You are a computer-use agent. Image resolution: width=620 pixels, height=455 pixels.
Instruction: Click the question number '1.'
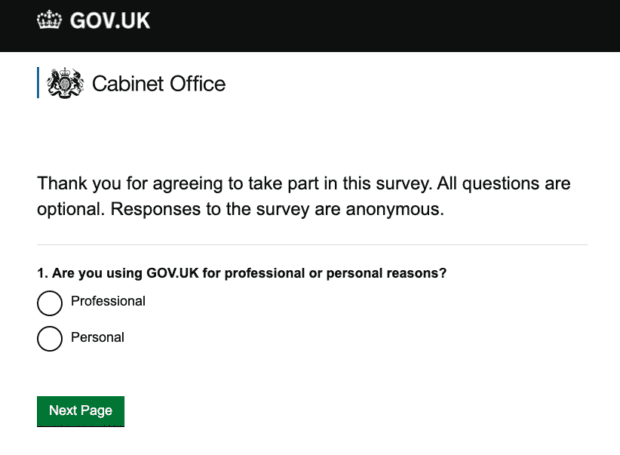tap(42, 273)
